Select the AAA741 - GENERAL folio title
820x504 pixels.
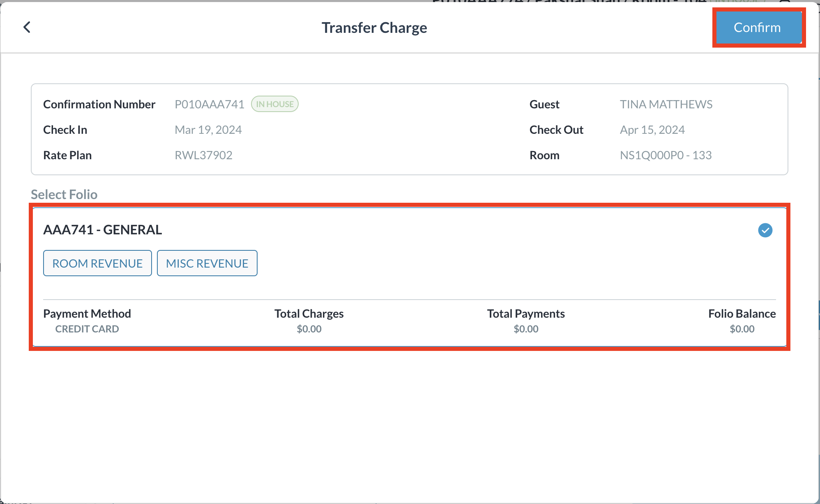coord(103,230)
